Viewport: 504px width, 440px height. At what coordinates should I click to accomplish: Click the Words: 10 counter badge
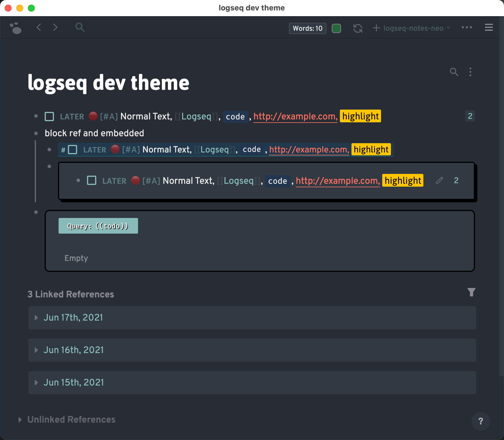tap(307, 28)
